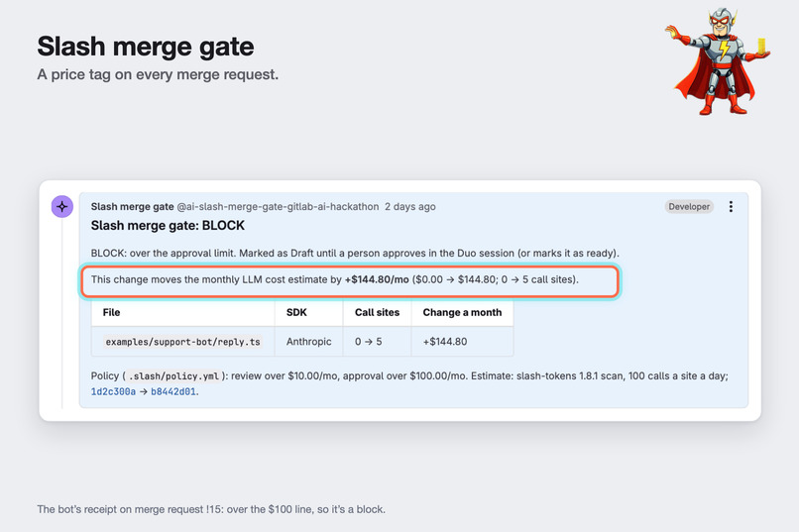Click the caption about merge request !15

[211, 509]
